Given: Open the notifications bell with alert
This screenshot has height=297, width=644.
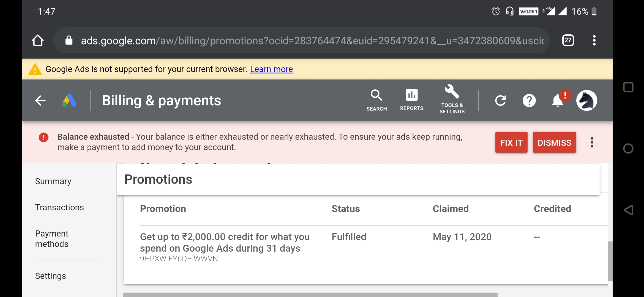Looking at the screenshot, I should coord(558,100).
